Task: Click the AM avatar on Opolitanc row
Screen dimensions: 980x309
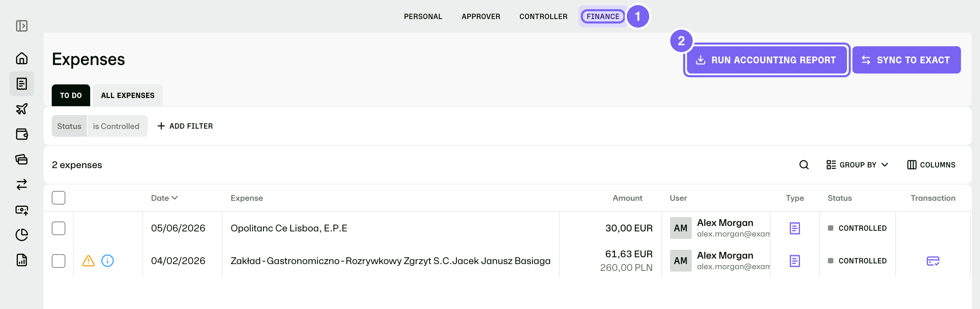Action: point(681,228)
